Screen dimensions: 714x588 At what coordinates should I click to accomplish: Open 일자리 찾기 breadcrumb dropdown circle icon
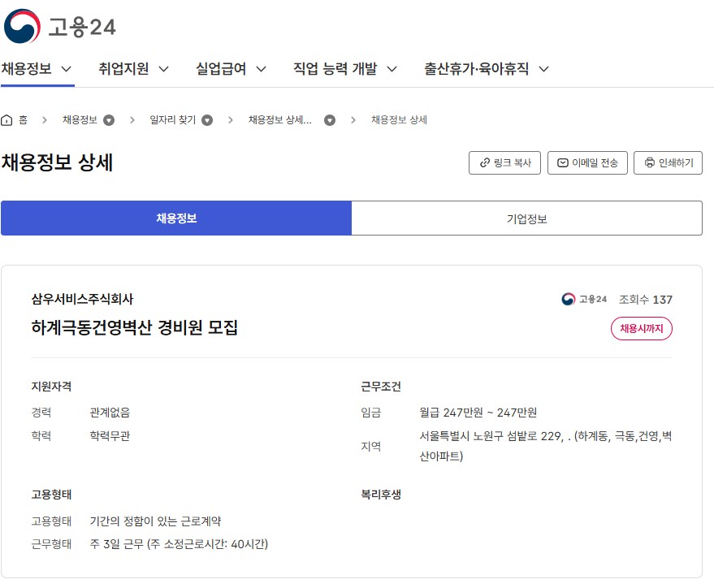point(207,120)
